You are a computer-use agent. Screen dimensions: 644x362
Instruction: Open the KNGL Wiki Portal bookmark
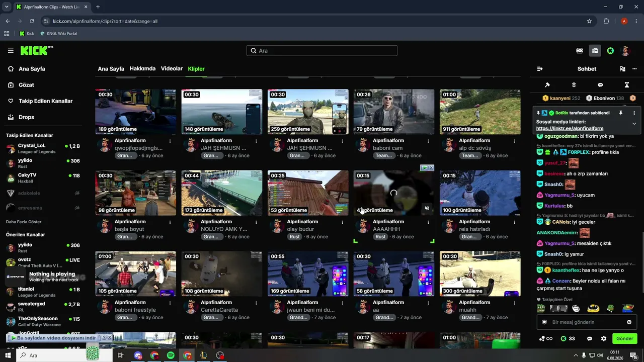[58, 34]
